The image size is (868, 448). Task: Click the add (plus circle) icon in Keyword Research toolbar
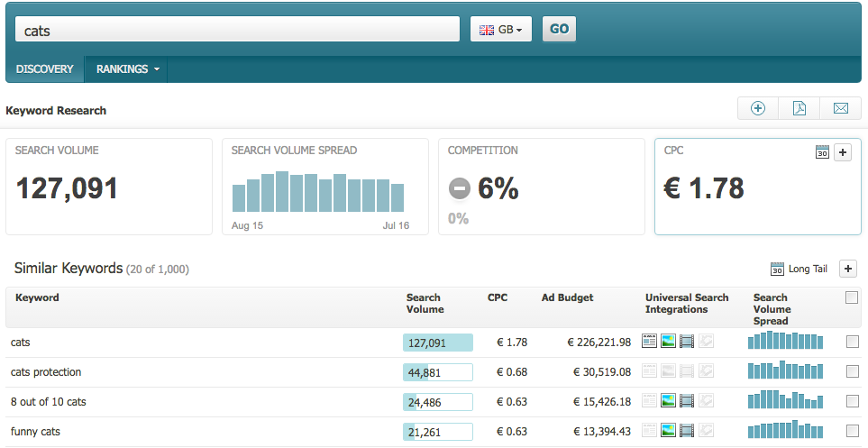pos(758,109)
